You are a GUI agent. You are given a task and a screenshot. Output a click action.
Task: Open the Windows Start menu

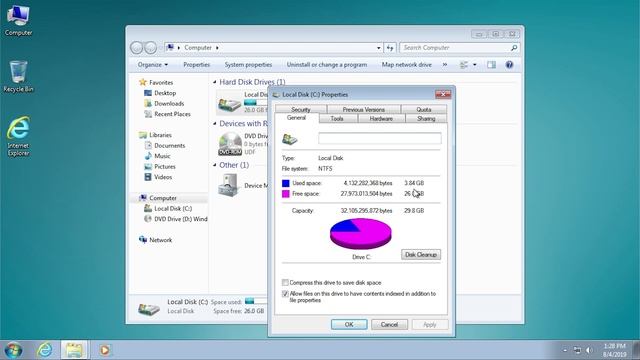(x=13, y=350)
